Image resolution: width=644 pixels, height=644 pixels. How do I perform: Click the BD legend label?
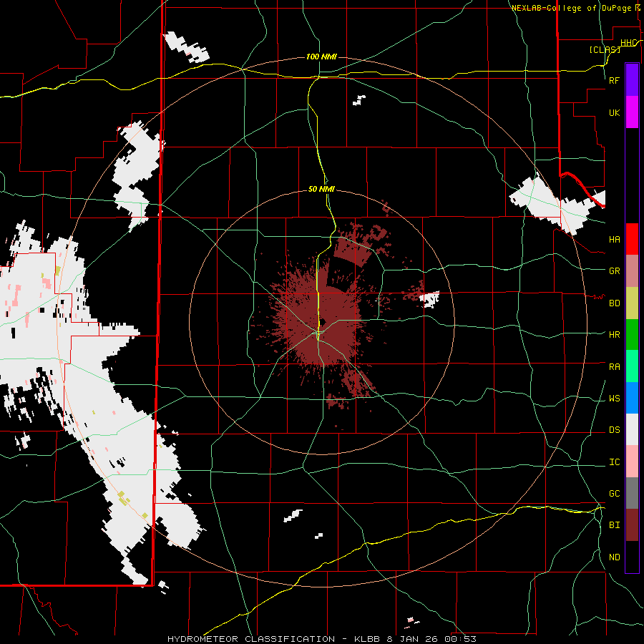(615, 303)
